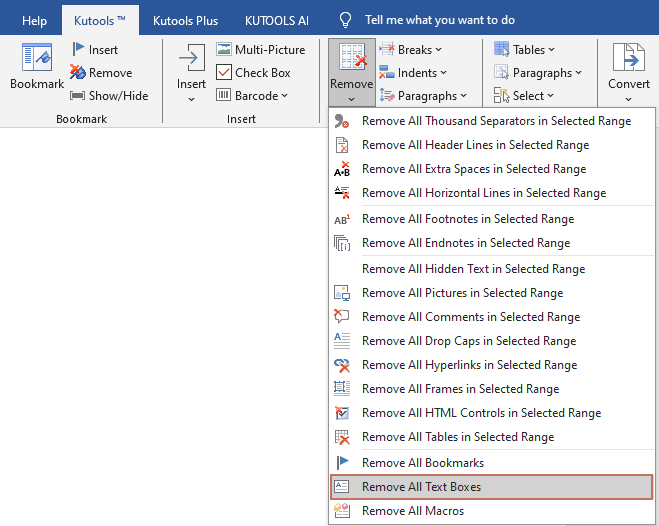The image size is (659, 526).
Task: Choose Remove All Bookmarks menu entry
Action: [x=491, y=463]
